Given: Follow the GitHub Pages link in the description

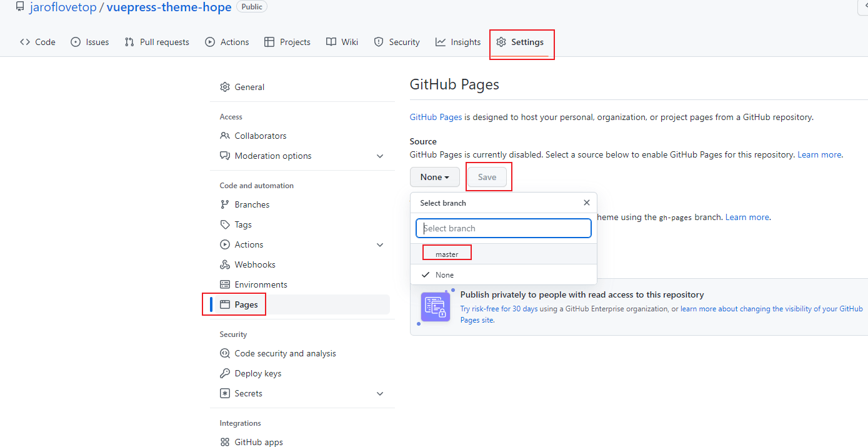Looking at the screenshot, I should 436,117.
